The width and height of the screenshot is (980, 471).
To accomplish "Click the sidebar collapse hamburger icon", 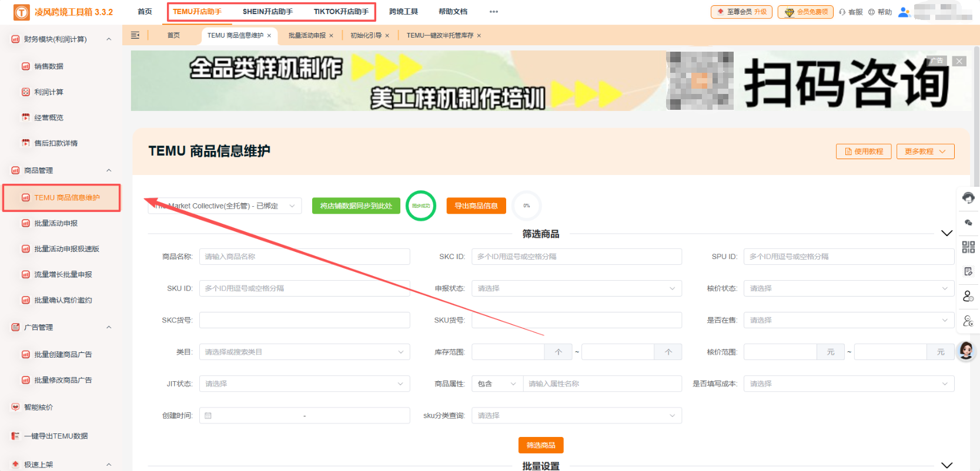I will [135, 35].
